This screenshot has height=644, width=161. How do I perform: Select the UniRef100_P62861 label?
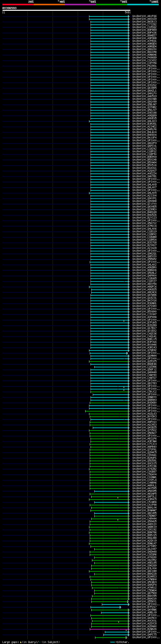click(144, 66)
